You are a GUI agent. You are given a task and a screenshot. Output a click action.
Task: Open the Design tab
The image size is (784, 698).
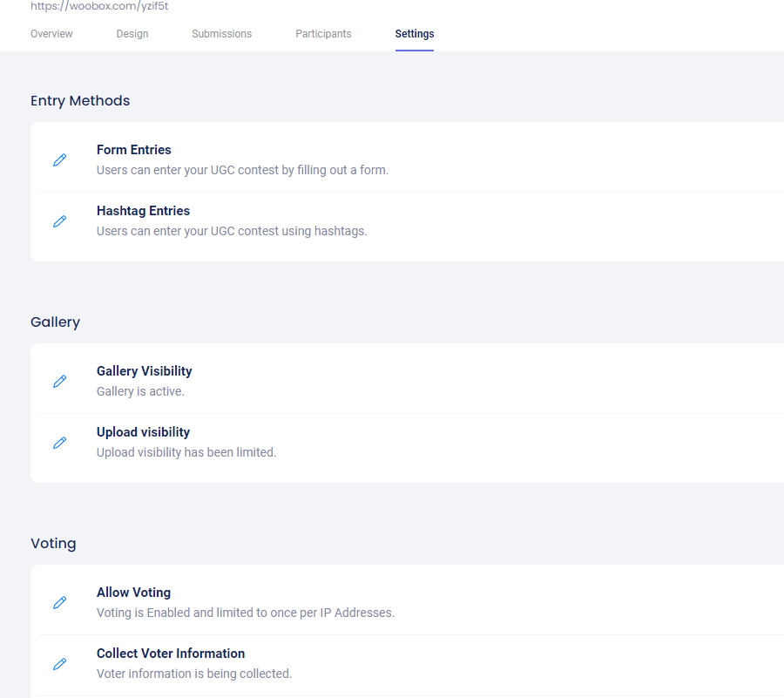(x=132, y=34)
